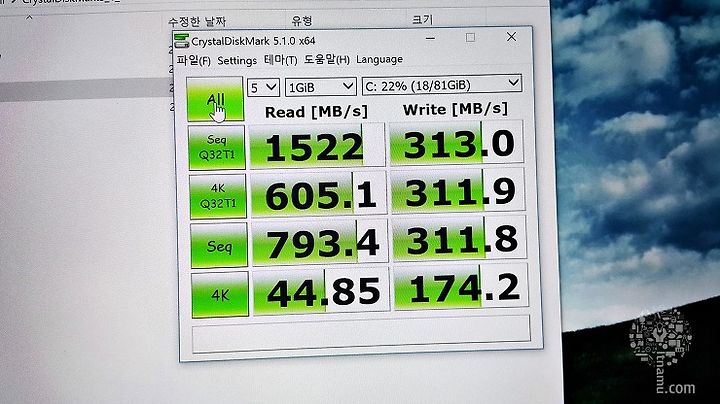This screenshot has height=404, width=720.
Task: Open the test count dropdown showing 5
Action: click(263, 87)
